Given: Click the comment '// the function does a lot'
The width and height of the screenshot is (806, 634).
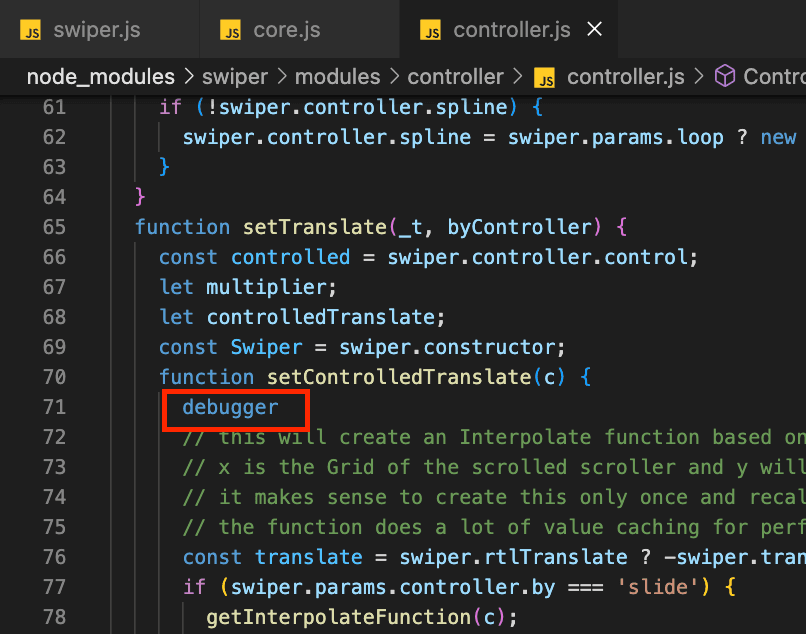Looking at the screenshot, I should point(494,527).
